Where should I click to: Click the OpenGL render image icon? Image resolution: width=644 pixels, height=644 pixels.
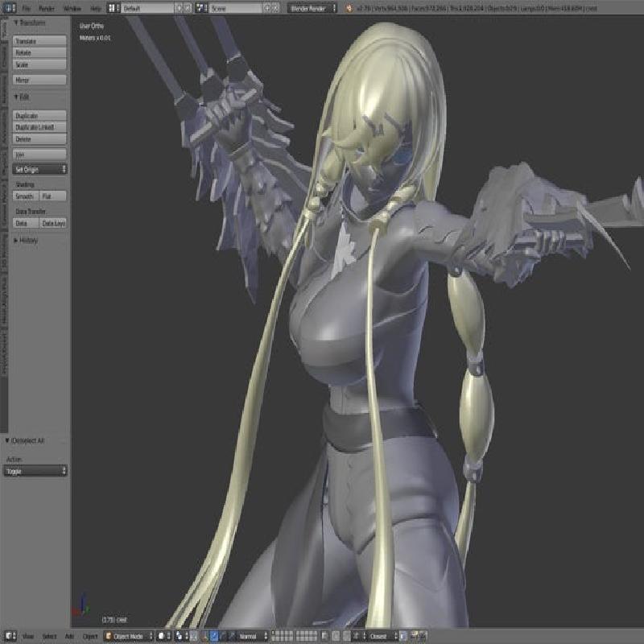tap(415, 636)
